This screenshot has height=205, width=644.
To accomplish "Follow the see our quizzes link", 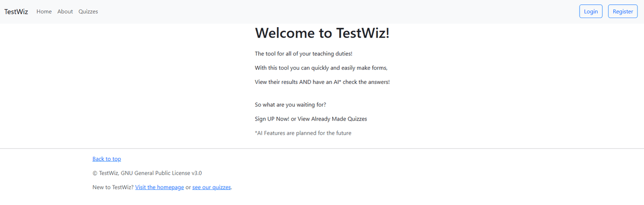I will [211, 187].
